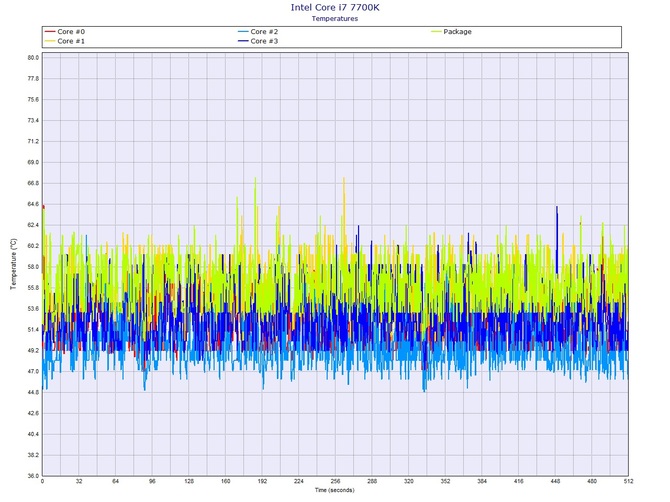Click the light-blue Core #2 legend color line
The width and height of the screenshot is (670, 502).
[x=243, y=32]
